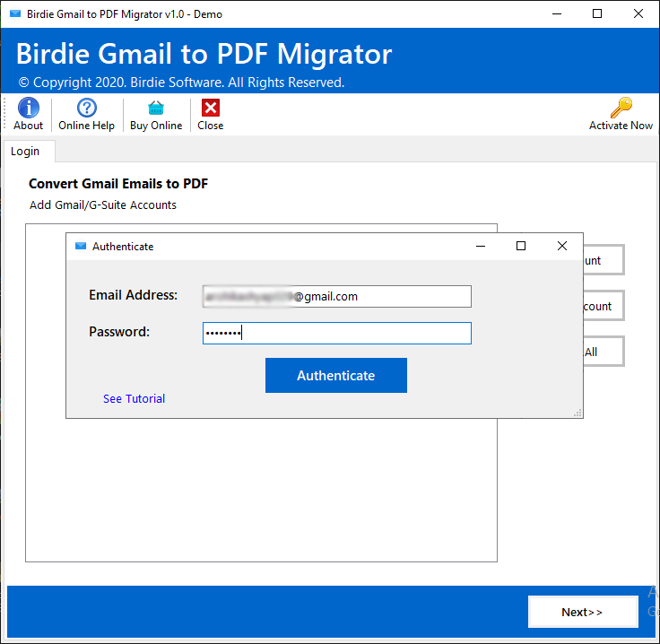Open the See Tutorial link
The width and height of the screenshot is (660, 644).
point(134,398)
